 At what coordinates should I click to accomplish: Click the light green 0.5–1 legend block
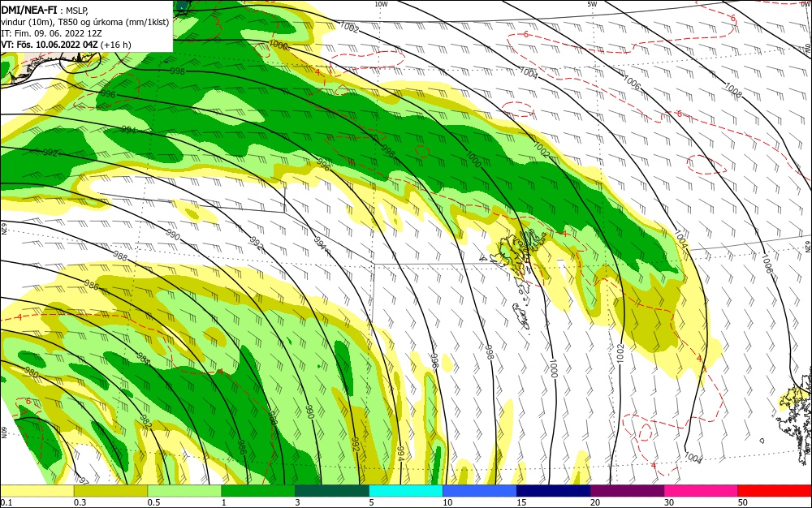[184, 491]
